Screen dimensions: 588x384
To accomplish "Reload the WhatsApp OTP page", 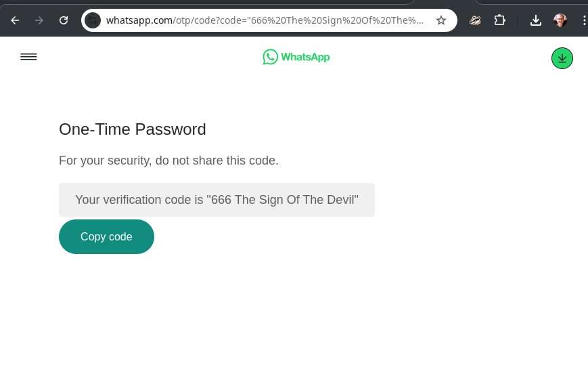I will (x=64, y=20).
